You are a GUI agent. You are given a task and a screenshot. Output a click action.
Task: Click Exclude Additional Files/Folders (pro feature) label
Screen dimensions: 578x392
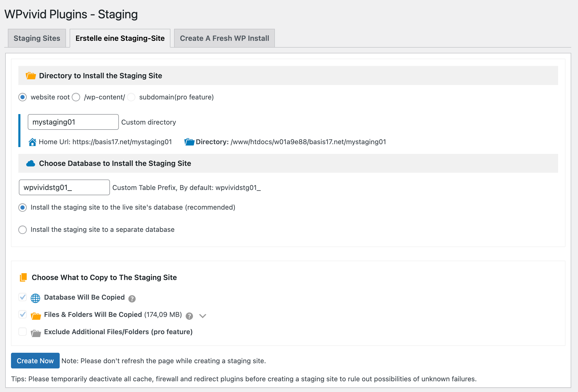click(x=118, y=332)
